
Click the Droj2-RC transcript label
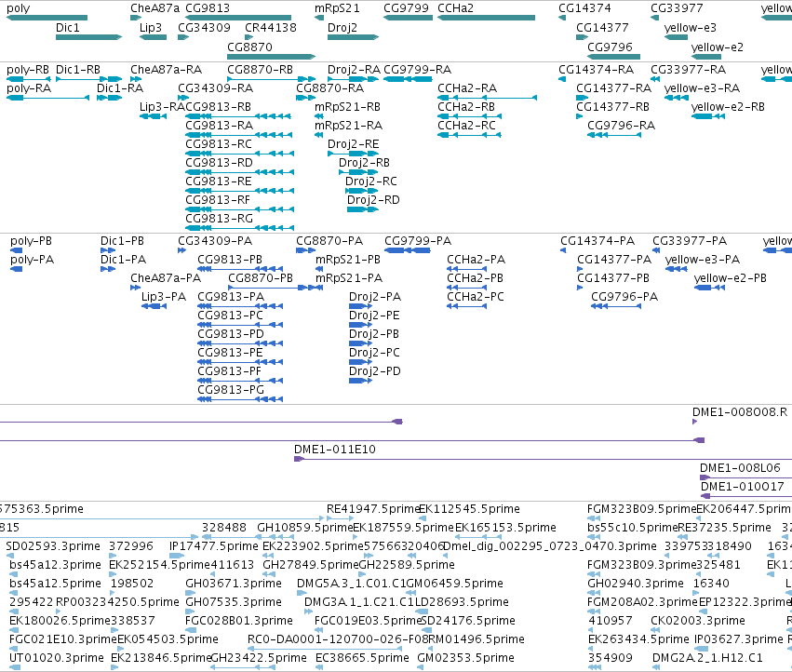tap(370, 181)
